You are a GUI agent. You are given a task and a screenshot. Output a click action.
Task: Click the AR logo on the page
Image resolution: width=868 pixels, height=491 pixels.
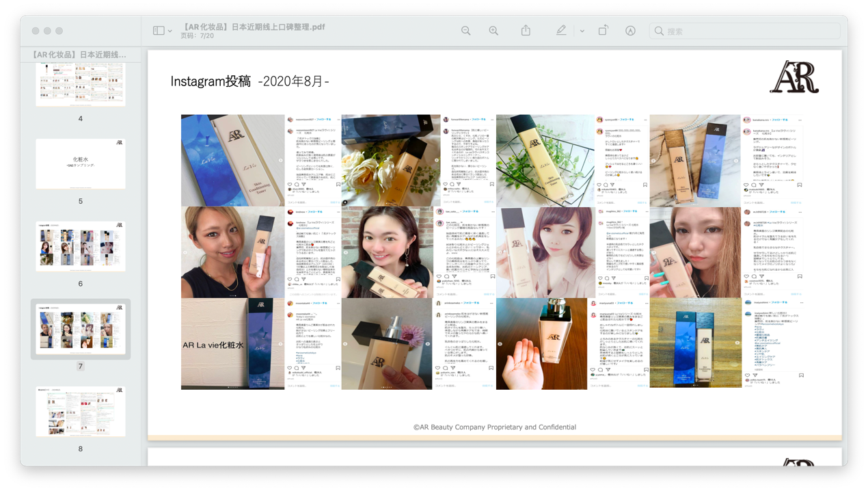coord(794,77)
